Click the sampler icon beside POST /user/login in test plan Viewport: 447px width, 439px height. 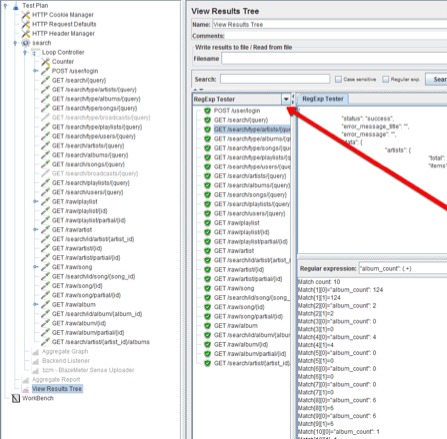pyautogui.click(x=46, y=71)
